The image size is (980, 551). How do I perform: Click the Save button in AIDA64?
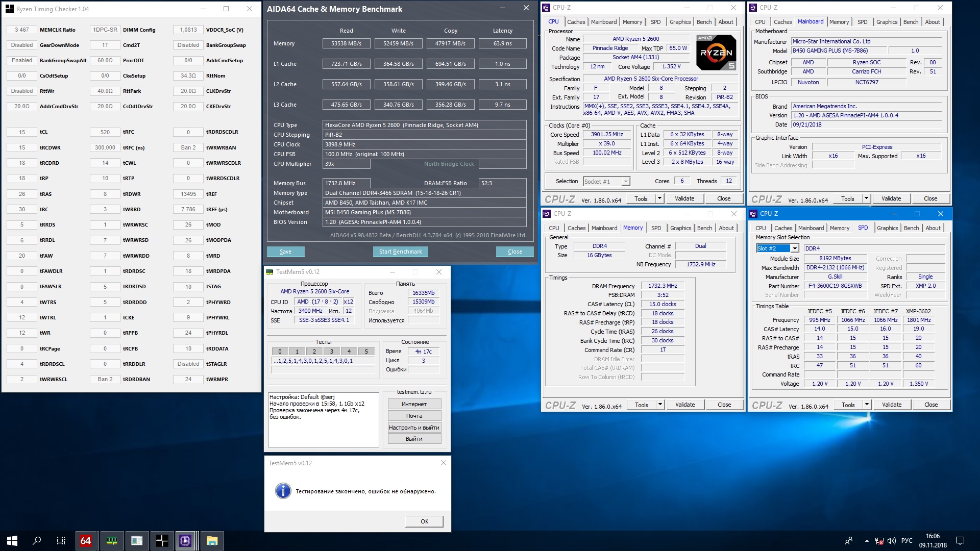point(285,252)
